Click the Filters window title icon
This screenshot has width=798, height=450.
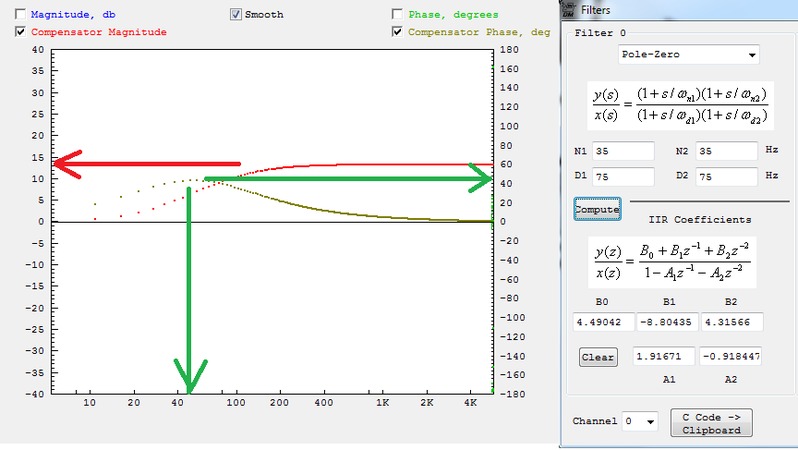click(569, 8)
